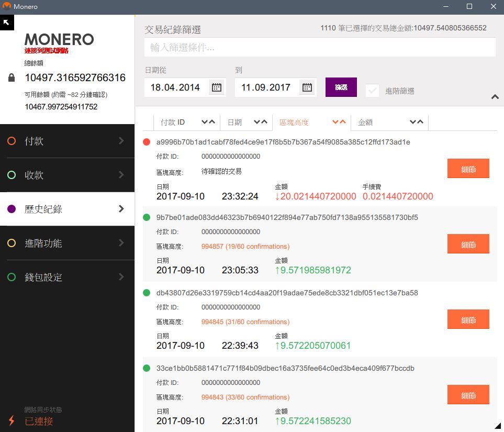504x432 pixels.
Task: Open the 歷史紀錄 history page
Action: pos(67,209)
